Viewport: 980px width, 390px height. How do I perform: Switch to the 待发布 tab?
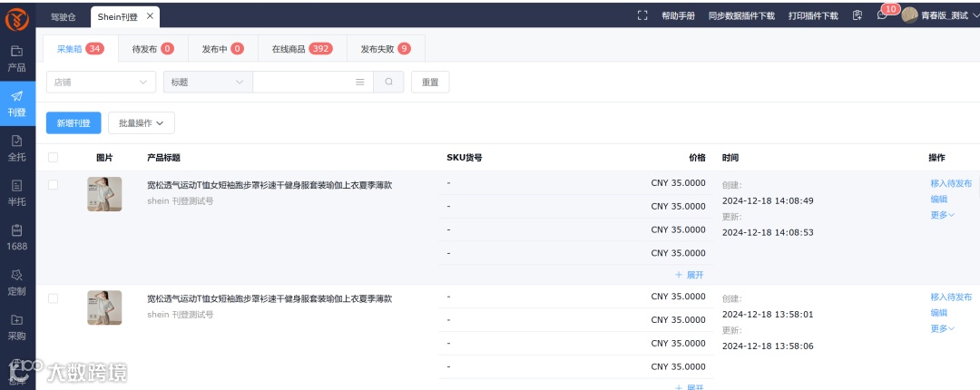click(x=153, y=49)
